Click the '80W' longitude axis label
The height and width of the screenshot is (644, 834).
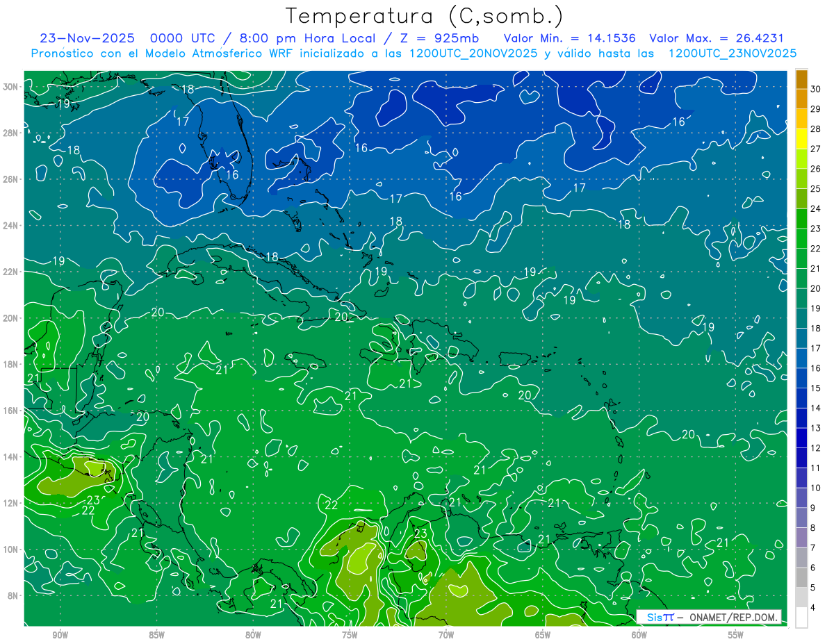coord(253,635)
